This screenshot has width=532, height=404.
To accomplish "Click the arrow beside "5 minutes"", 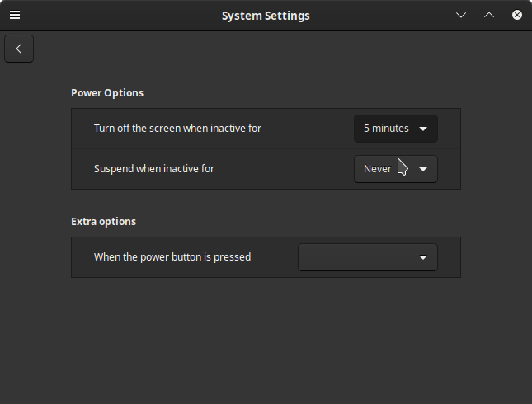I will [x=423, y=129].
